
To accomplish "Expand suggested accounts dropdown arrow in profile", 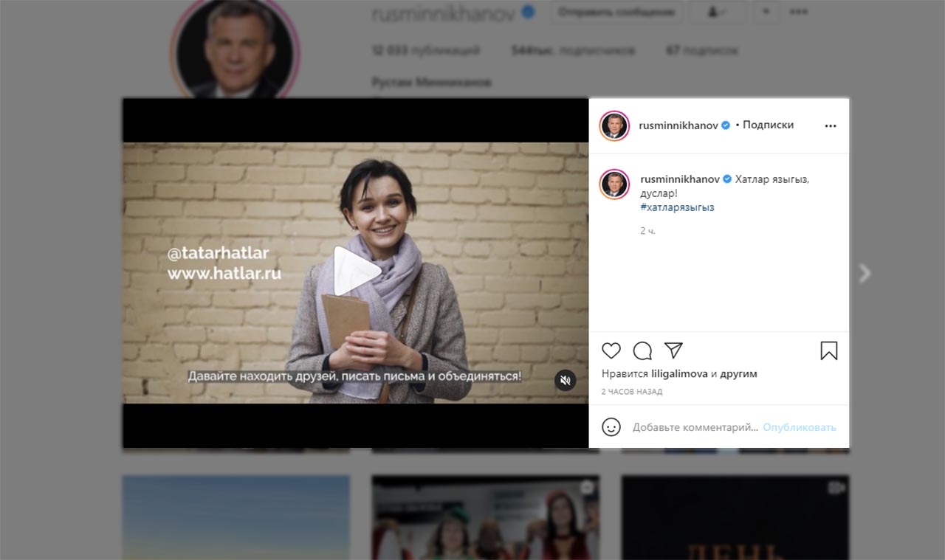I will tap(766, 13).
